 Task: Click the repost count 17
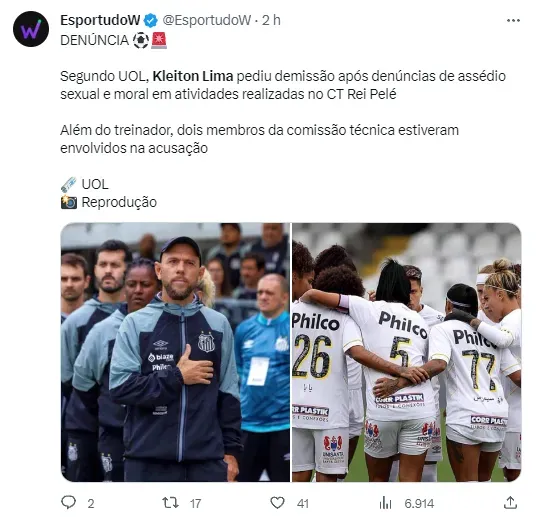(x=196, y=504)
